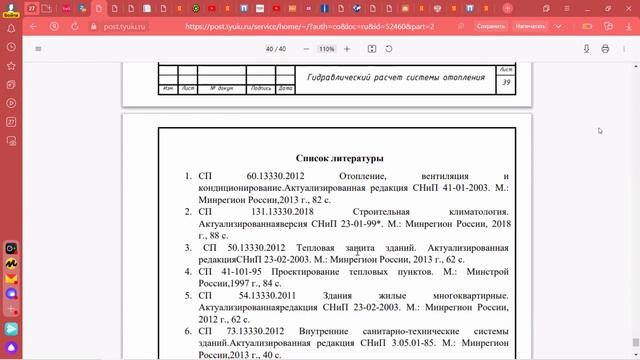Open the browser main menu
The width and height of the screenshot is (640, 360).
[567, 8]
